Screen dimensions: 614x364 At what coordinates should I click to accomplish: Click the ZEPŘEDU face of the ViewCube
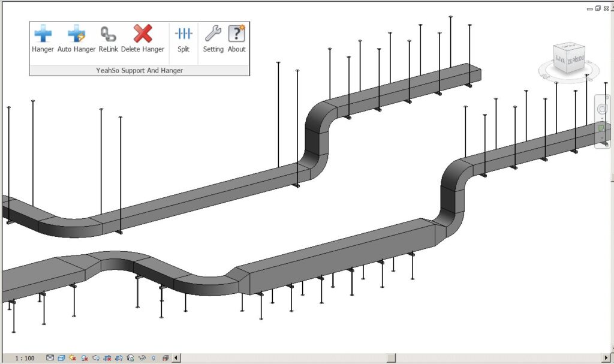(x=576, y=60)
